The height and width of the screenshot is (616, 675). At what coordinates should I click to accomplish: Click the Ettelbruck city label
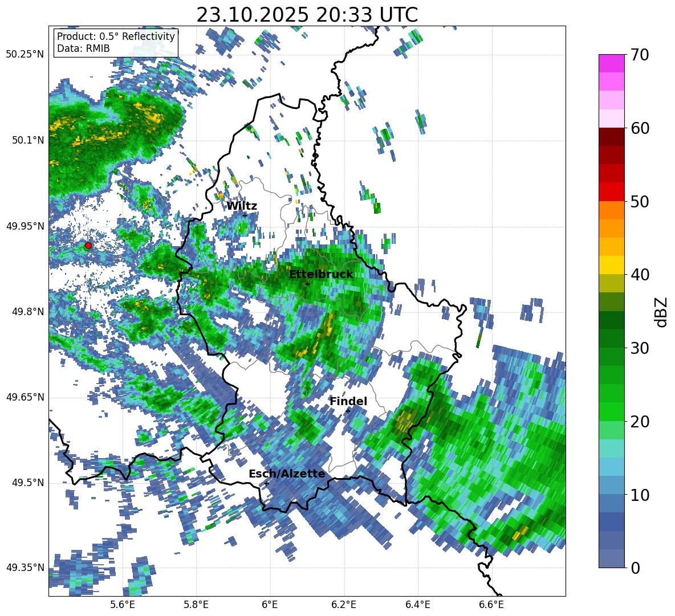click(321, 274)
